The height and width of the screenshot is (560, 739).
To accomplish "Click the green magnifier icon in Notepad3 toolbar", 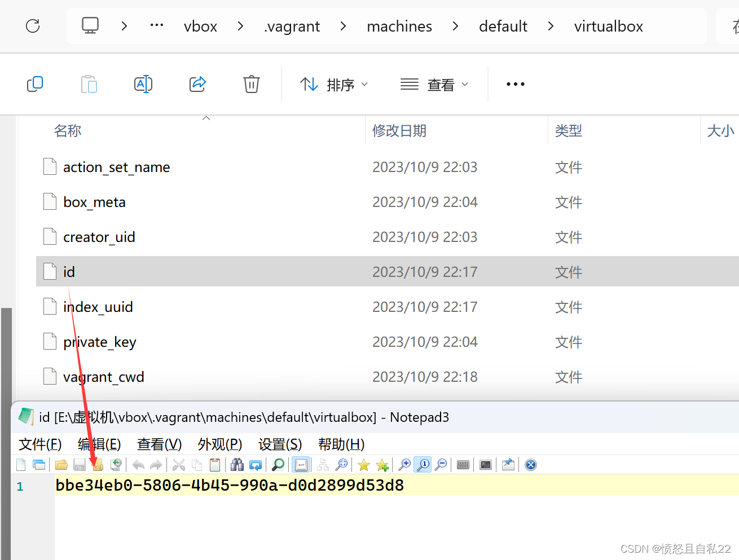I will pyautogui.click(x=278, y=465).
